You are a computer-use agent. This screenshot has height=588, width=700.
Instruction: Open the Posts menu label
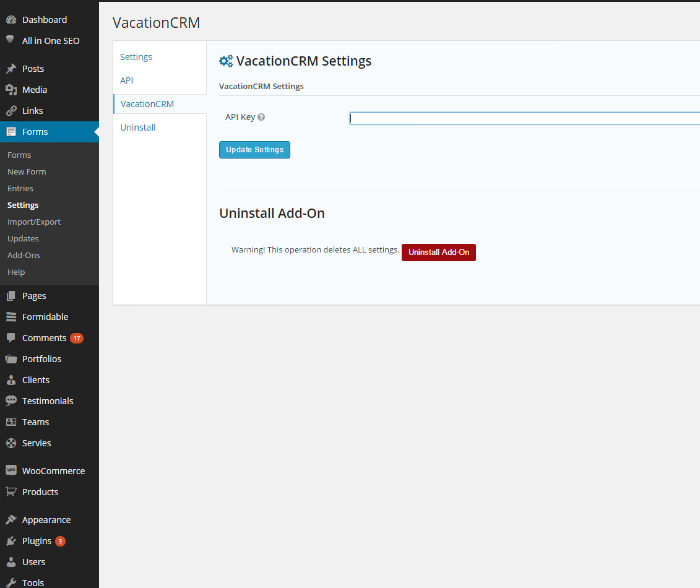33,69
